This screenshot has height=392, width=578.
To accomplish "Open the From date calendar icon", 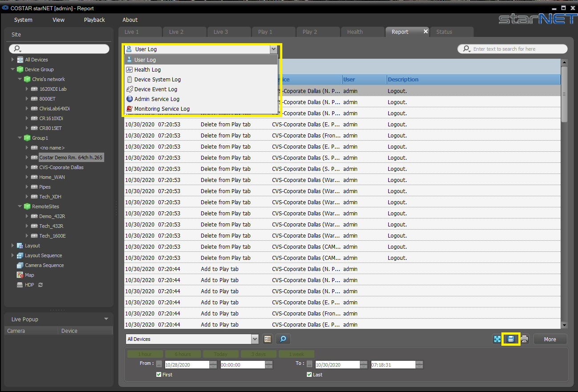I will coord(159,364).
